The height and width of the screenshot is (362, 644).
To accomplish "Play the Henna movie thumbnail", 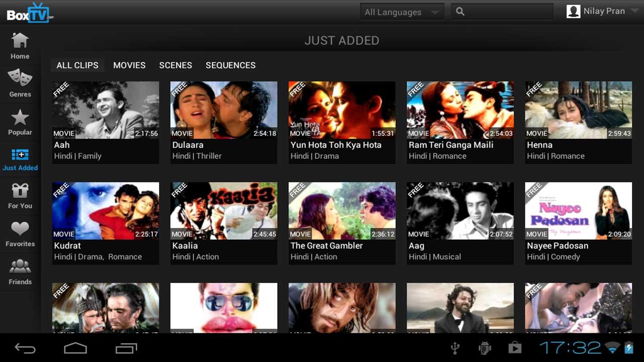I will pyautogui.click(x=579, y=110).
